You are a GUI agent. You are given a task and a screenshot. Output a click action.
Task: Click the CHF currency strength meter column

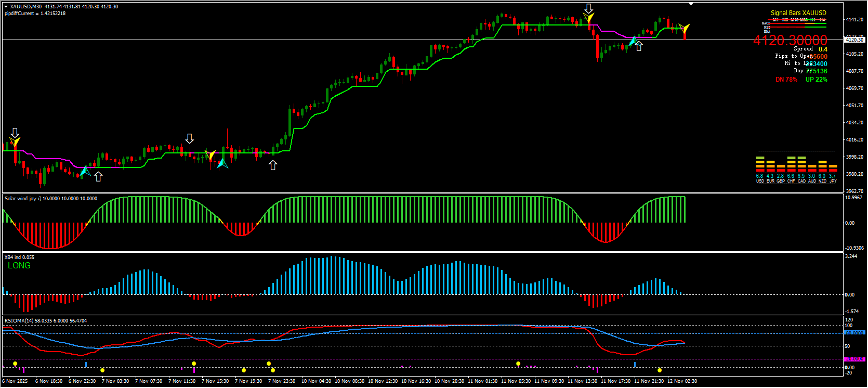791,164
